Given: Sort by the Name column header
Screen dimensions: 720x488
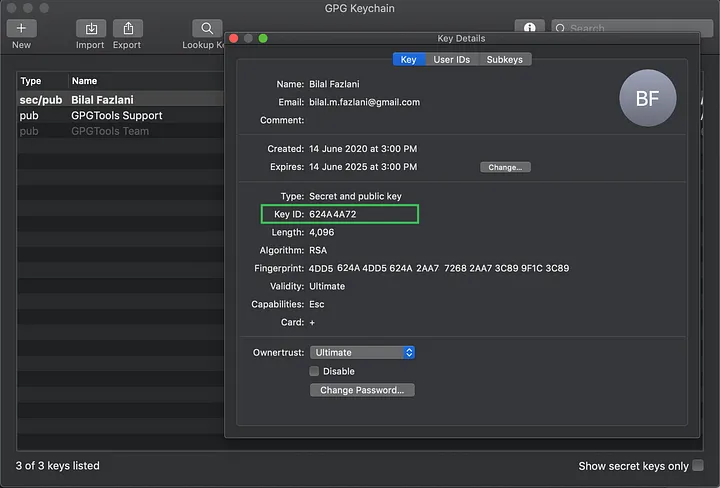Looking at the screenshot, I should click(x=140, y=81).
